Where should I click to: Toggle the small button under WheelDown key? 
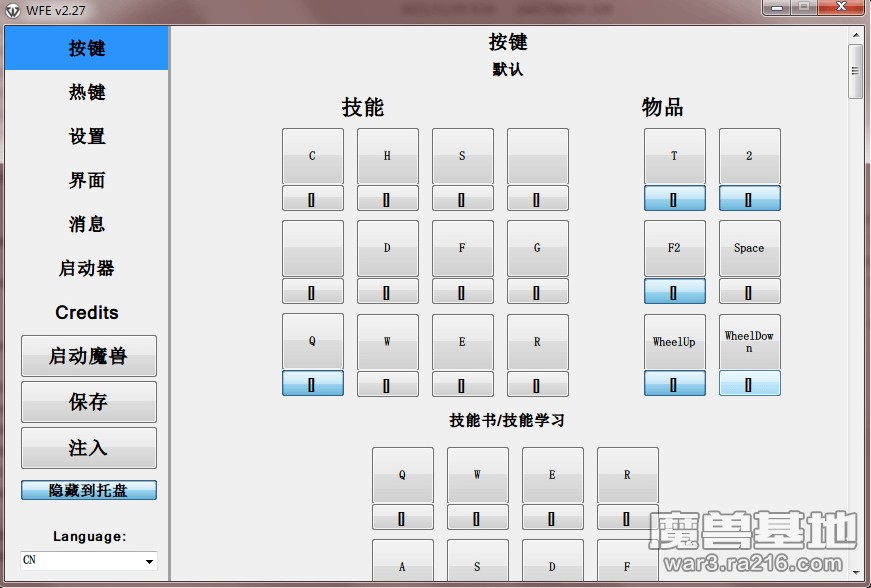(749, 384)
